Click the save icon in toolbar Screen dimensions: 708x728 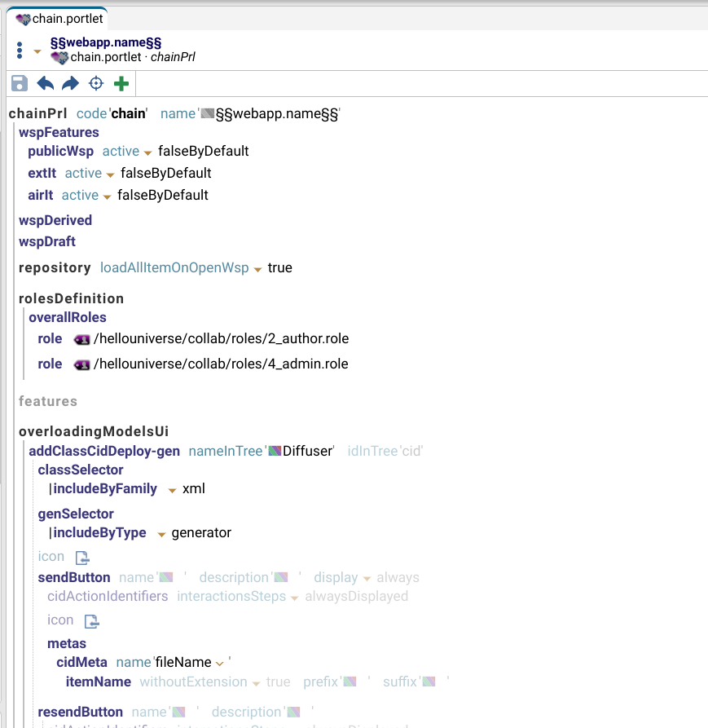pos(20,83)
